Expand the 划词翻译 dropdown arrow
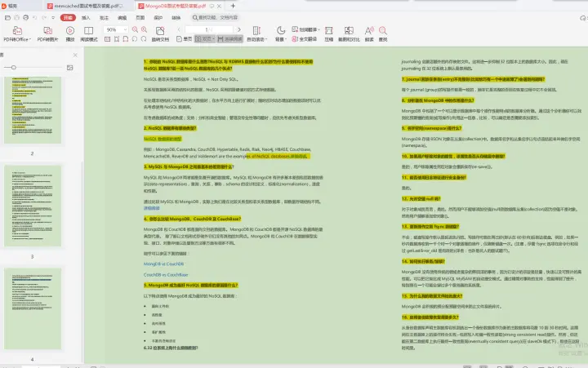 [318, 29]
